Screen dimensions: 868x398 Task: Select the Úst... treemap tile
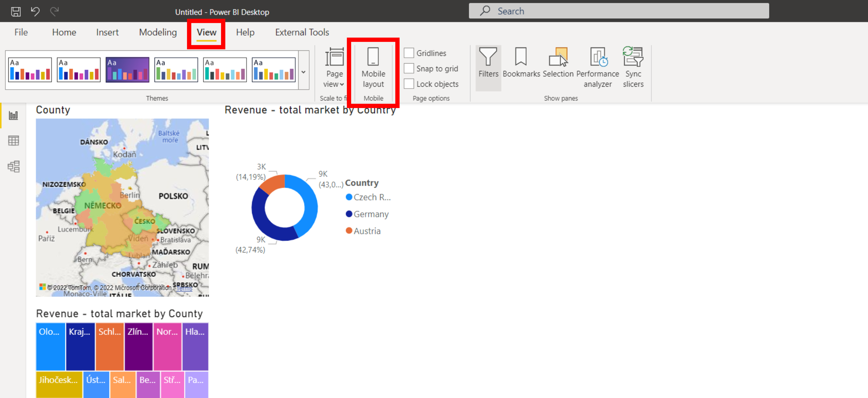click(96, 385)
